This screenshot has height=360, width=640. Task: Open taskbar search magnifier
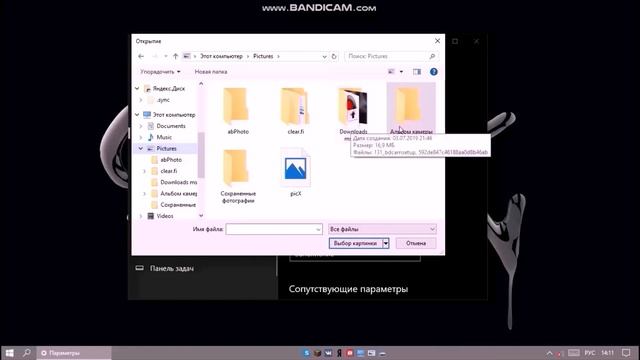pos(27,353)
